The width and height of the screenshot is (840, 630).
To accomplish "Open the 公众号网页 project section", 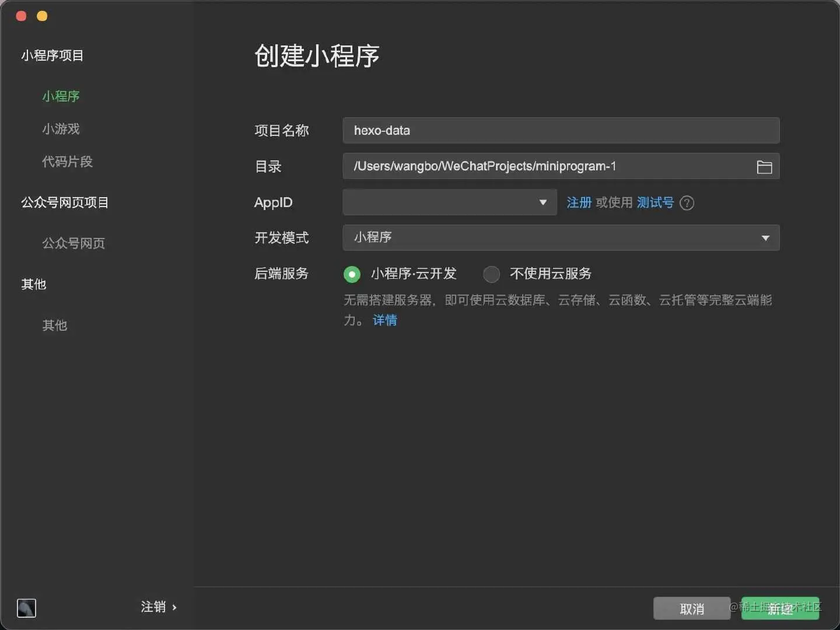I will [73, 244].
